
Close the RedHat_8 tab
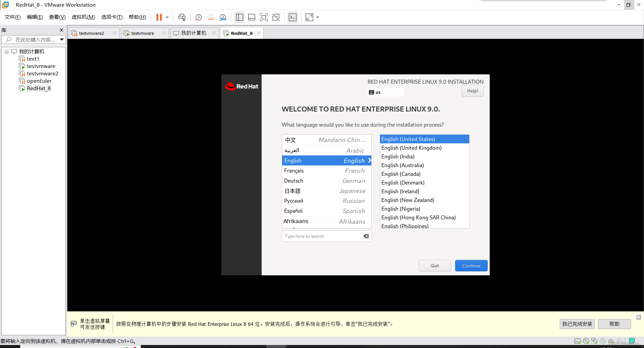[259, 33]
